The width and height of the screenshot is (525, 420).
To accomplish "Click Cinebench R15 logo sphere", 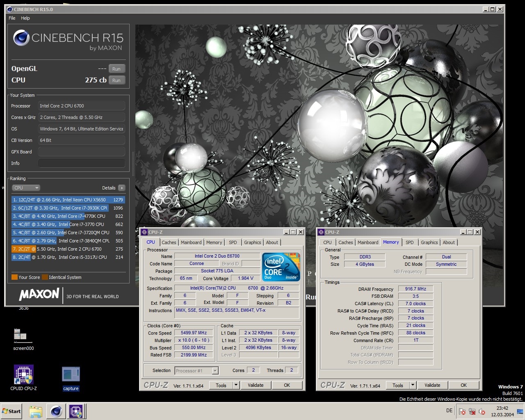I will 21,38.
